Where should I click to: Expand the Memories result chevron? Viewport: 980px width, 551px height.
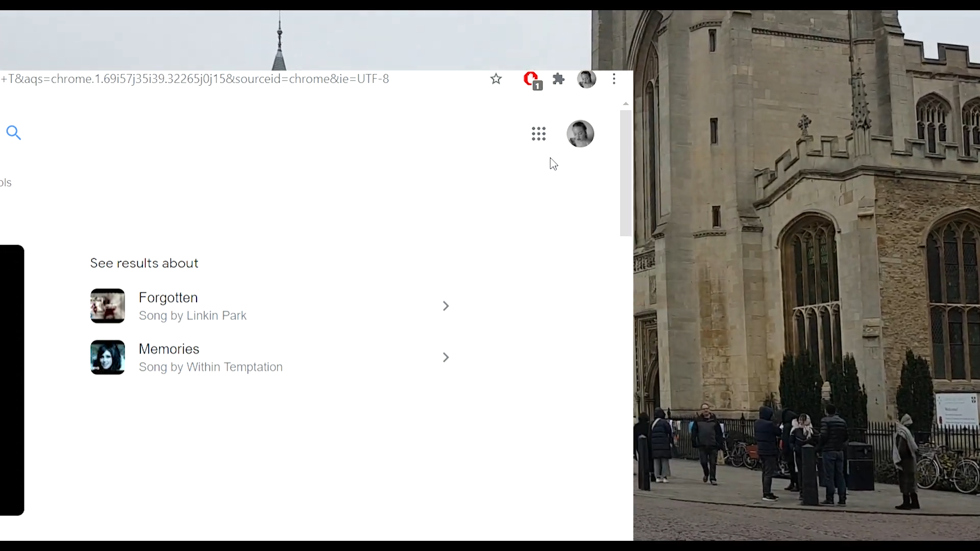pyautogui.click(x=446, y=358)
